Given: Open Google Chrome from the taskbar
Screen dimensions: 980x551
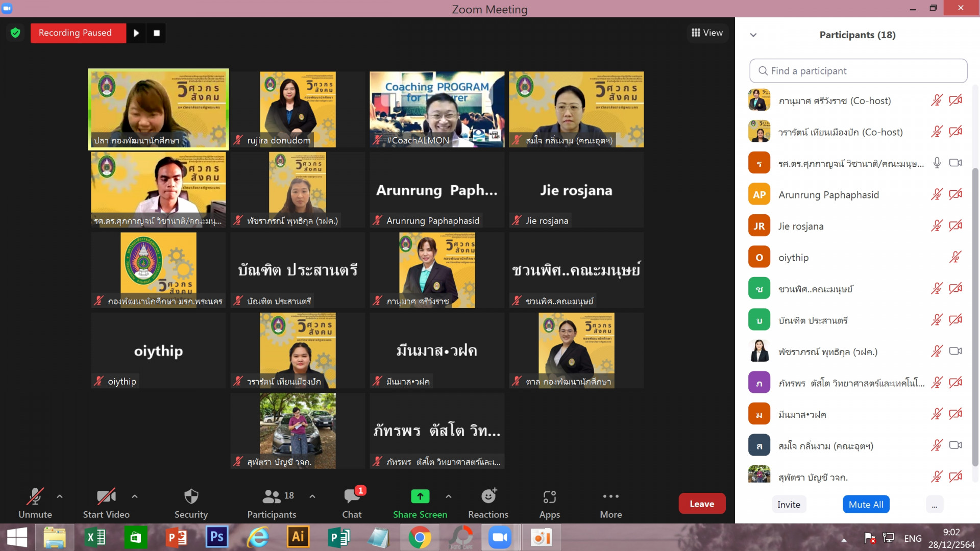Looking at the screenshot, I should 420,537.
